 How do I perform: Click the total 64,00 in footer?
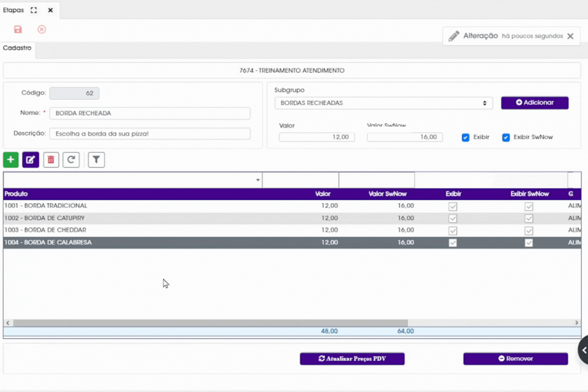coord(406,331)
